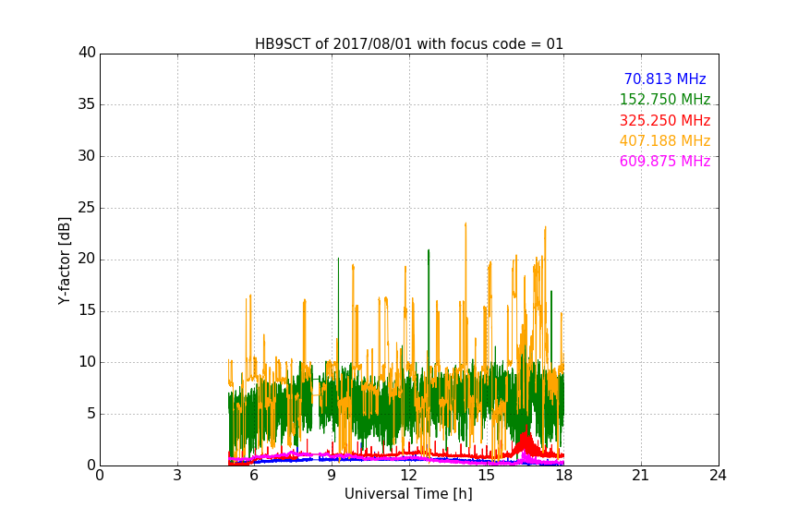Select the 407.188 MHz legend label

click(665, 141)
